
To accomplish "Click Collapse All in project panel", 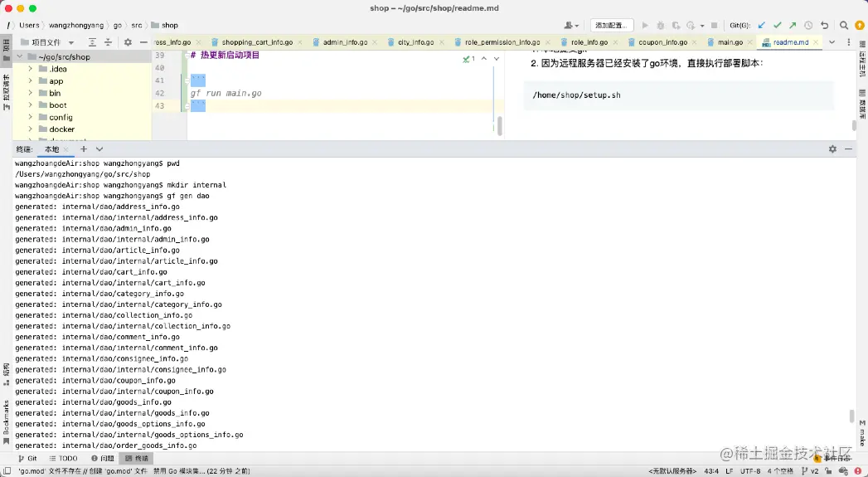I will pyautogui.click(x=109, y=42).
